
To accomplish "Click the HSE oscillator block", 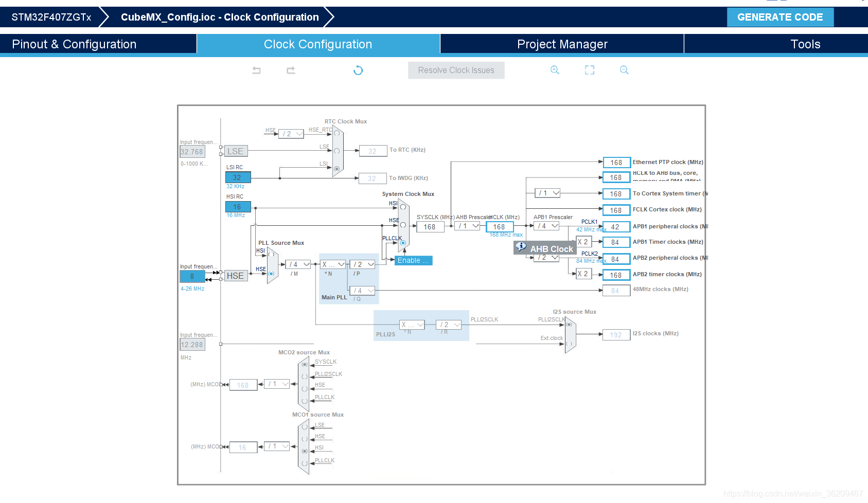I will 236,276.
